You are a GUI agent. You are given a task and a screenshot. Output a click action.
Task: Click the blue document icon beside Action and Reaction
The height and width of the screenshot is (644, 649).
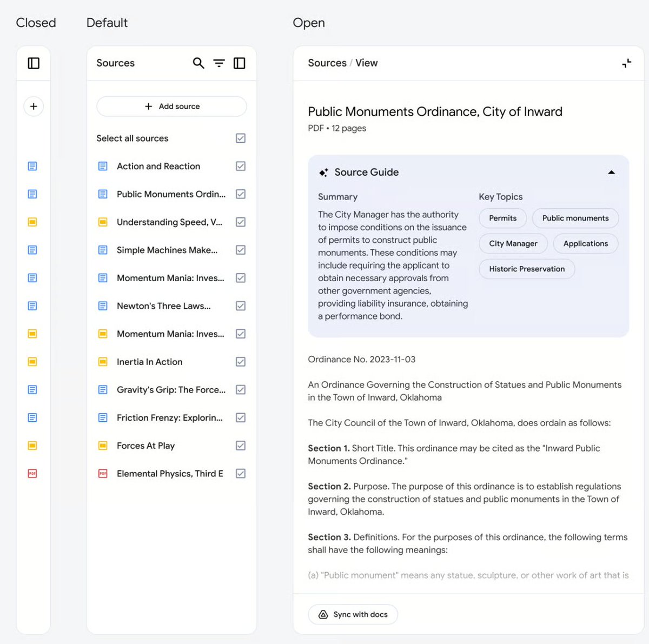[102, 166]
